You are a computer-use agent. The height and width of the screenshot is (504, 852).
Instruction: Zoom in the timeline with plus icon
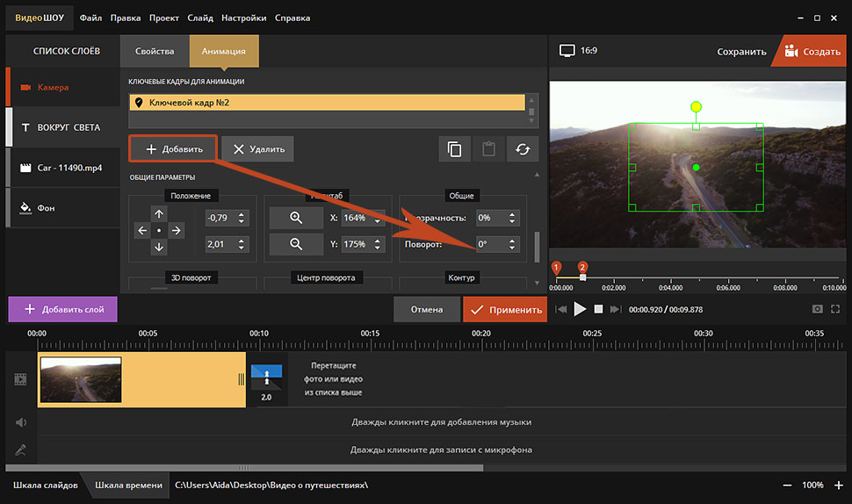(839, 485)
